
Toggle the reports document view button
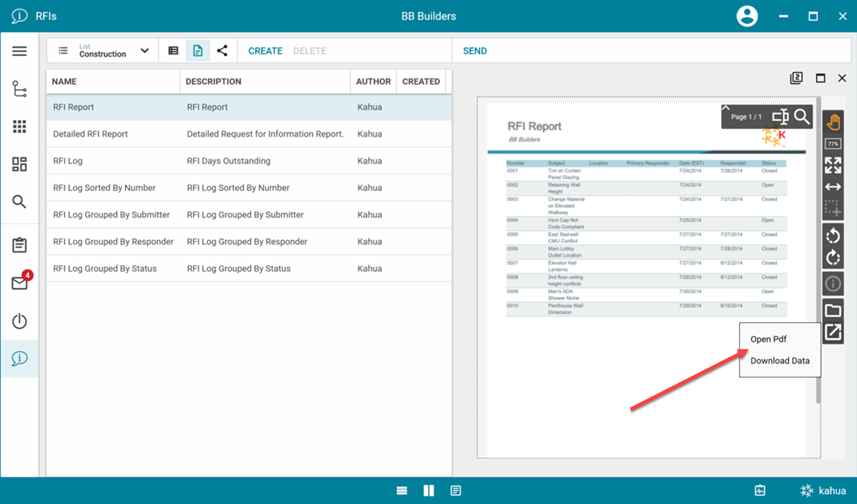(198, 51)
